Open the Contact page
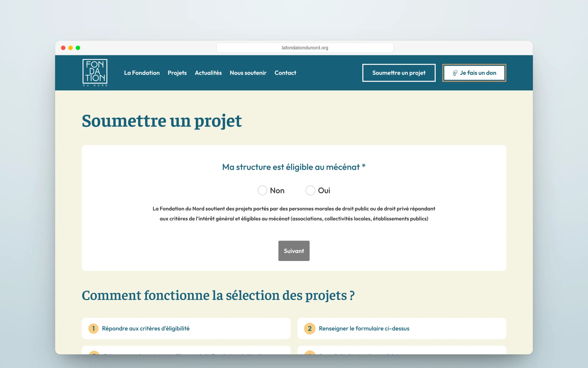This screenshot has width=588, height=368. pos(285,73)
